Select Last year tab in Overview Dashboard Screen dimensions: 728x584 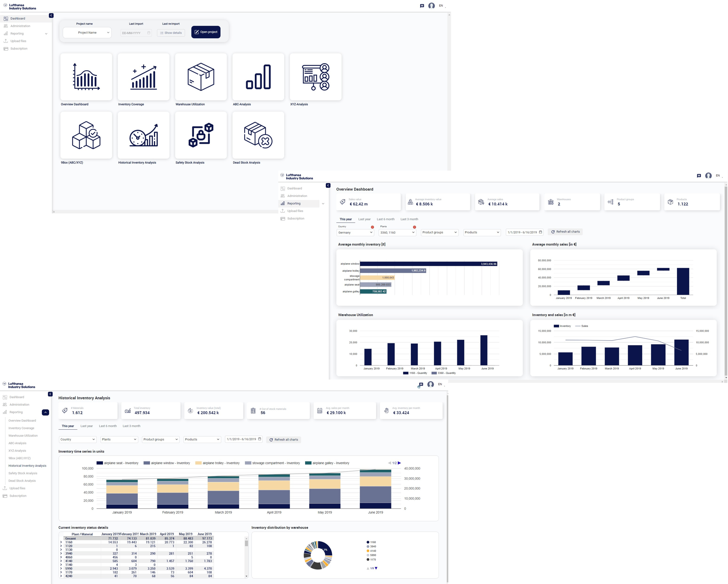pyautogui.click(x=364, y=219)
